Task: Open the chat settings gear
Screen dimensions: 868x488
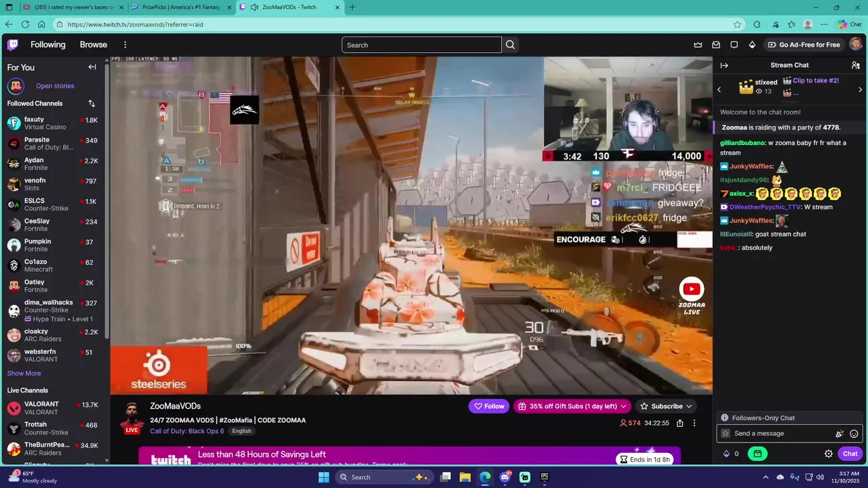Action: pos(829,453)
